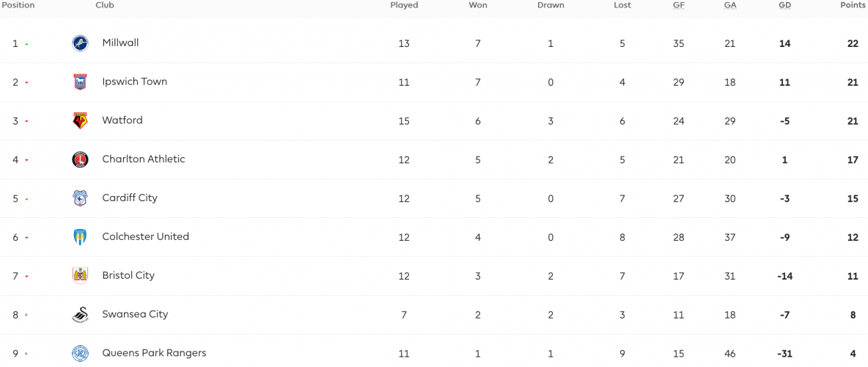Viewport: 868px width, 367px height.
Task: Click the GD column header
Action: [785, 5]
